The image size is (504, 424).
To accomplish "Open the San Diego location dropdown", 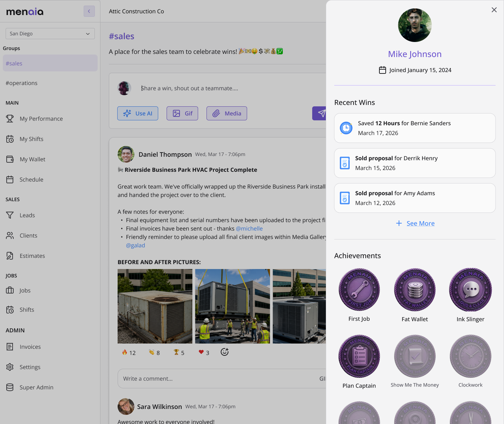I will click(50, 34).
